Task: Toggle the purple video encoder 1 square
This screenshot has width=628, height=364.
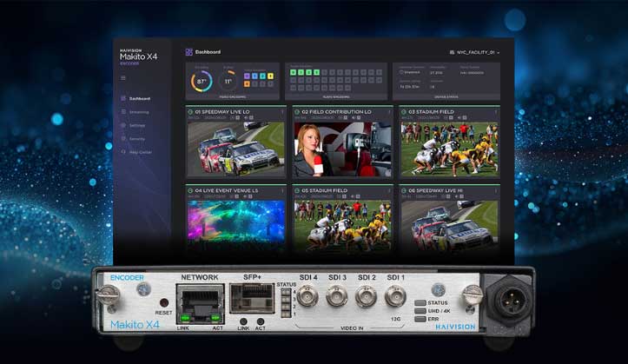Action: (248, 76)
